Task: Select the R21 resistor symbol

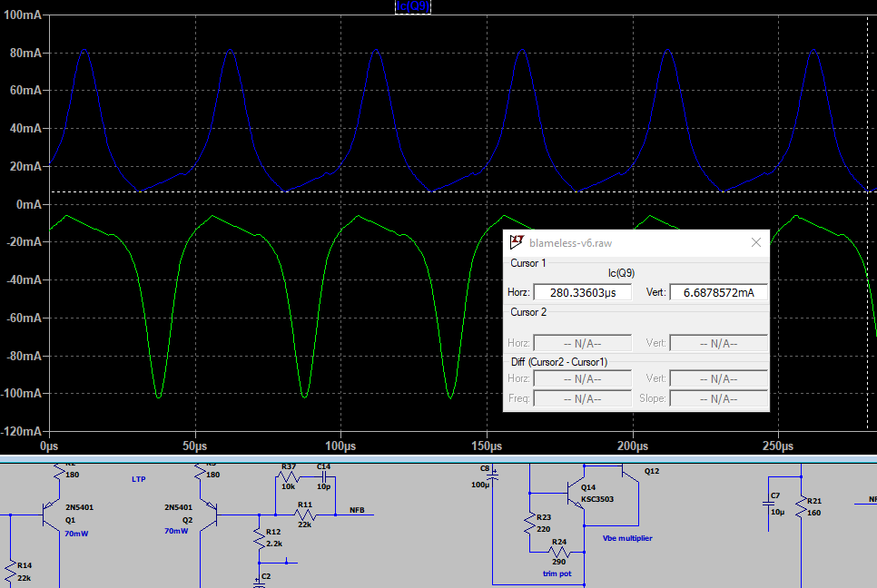Action: [x=801, y=505]
